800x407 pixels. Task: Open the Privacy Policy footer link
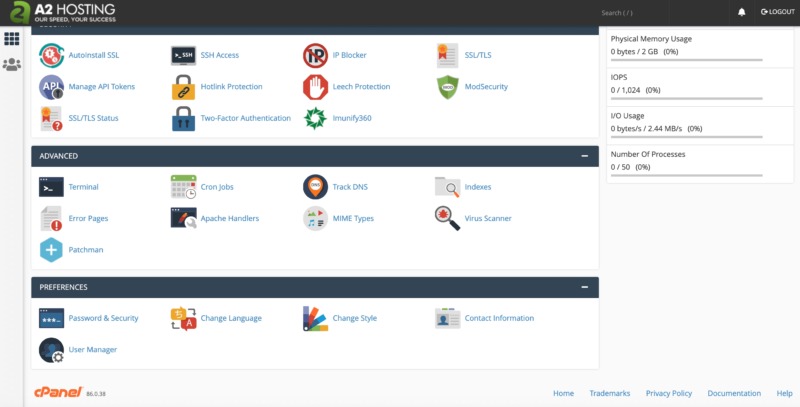[x=668, y=393]
